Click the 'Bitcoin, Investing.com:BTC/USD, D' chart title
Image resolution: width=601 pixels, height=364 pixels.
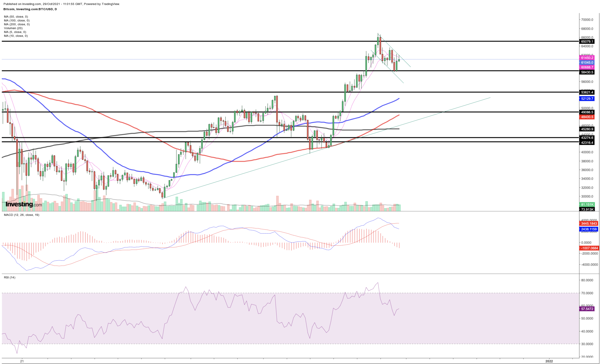(30, 9)
